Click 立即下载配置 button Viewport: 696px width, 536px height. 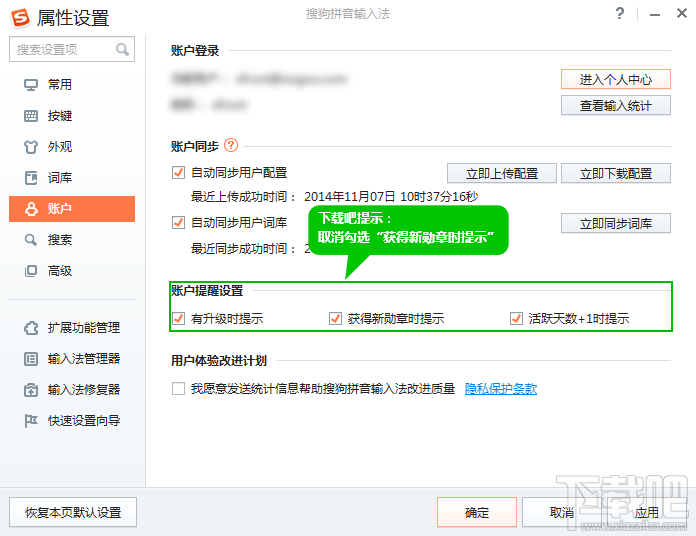(x=616, y=173)
